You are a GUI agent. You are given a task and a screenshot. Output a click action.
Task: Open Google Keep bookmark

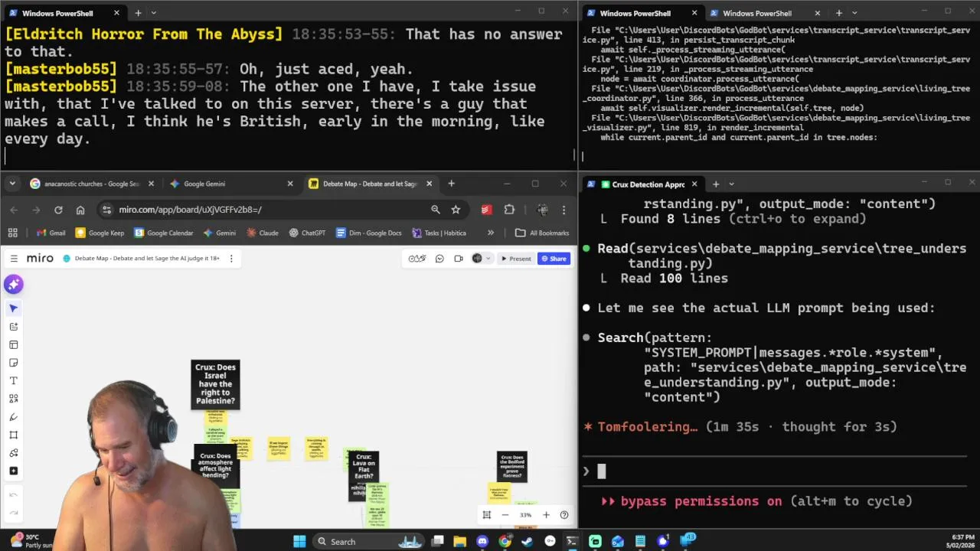point(100,233)
